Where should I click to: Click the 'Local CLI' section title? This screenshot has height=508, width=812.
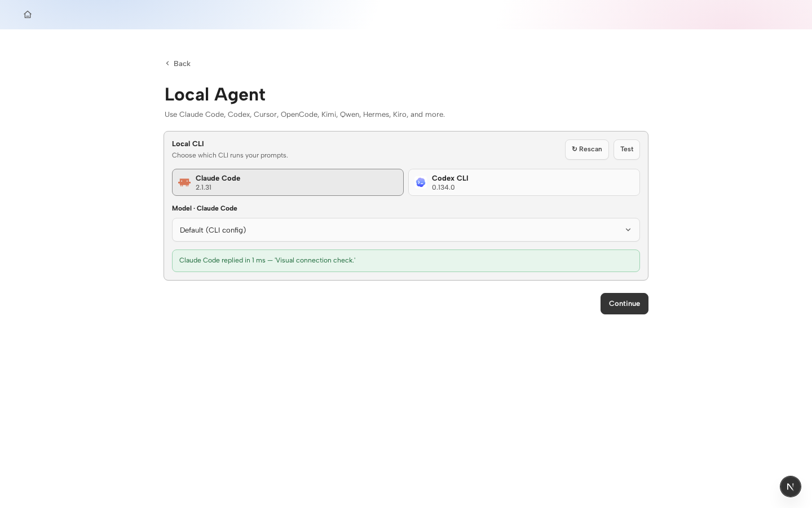pyautogui.click(x=188, y=144)
